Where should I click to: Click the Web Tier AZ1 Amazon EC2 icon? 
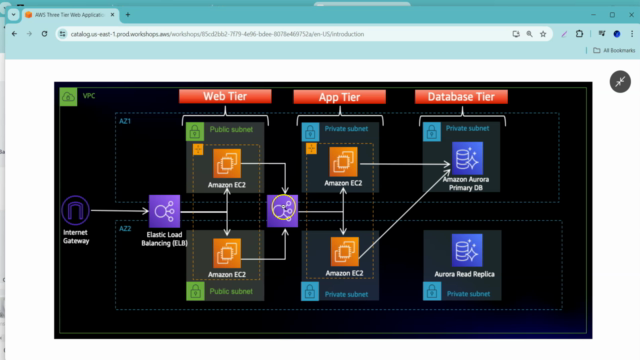(x=227, y=163)
